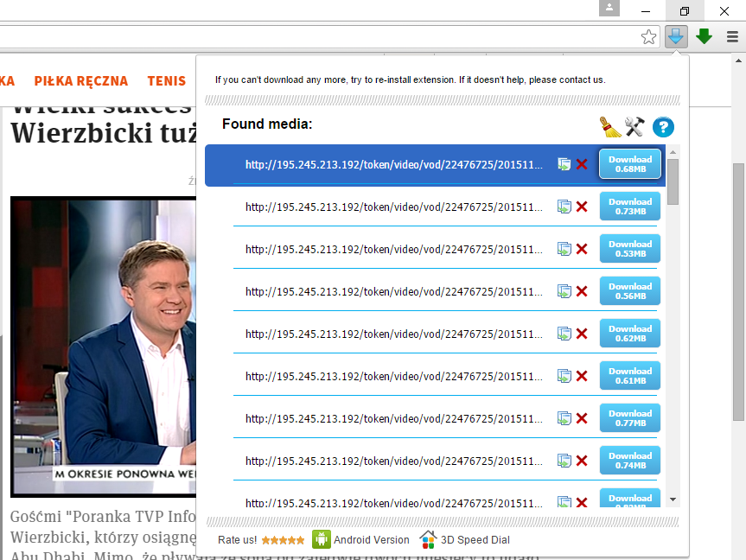746x560 pixels.
Task: Open the PIŁKA RĘCZNA menu item
Action: (x=81, y=81)
